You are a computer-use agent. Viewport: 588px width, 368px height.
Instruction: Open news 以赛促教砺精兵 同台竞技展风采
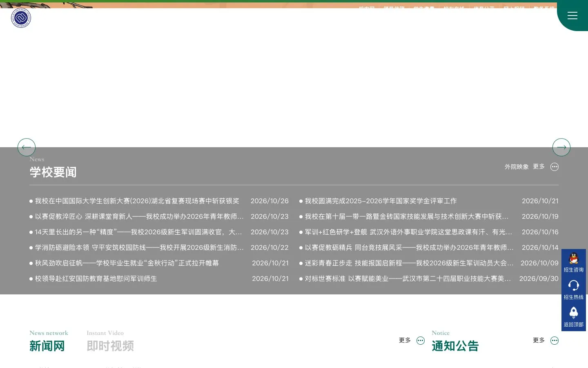tap(409, 248)
